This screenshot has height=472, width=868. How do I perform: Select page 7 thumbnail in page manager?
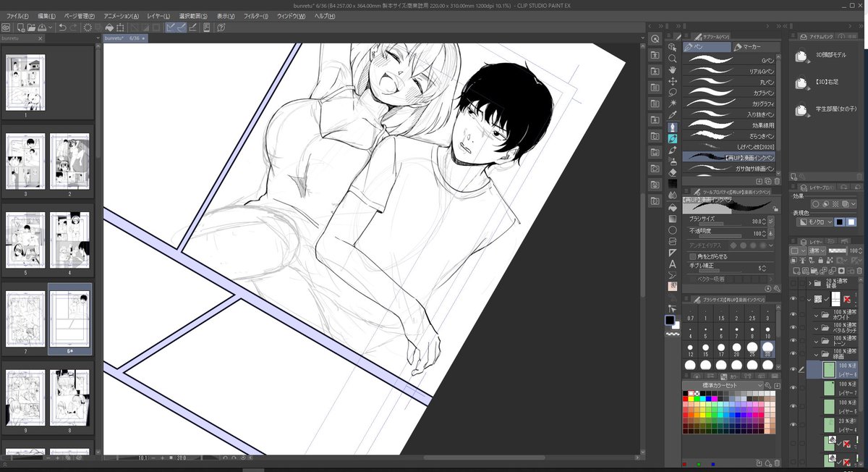(26, 321)
